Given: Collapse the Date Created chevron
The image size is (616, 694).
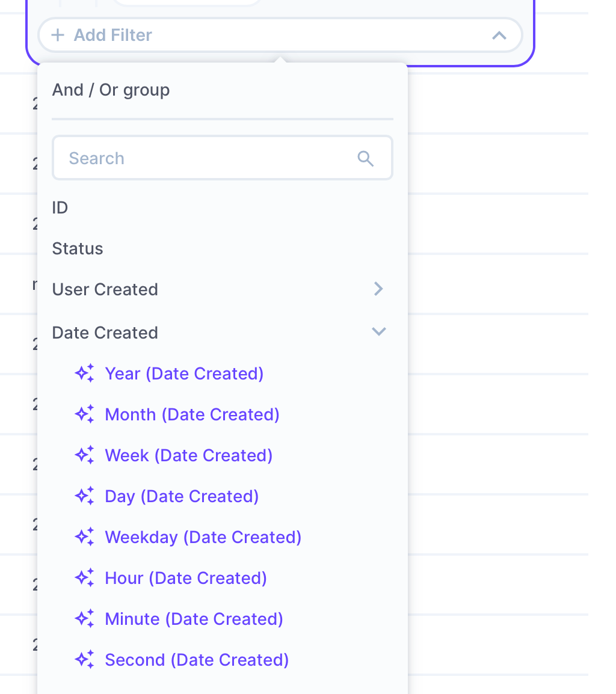Looking at the screenshot, I should coord(378,332).
